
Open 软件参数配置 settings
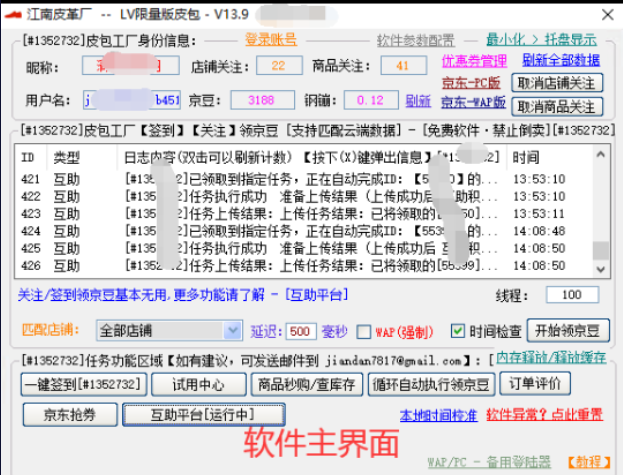click(415, 40)
